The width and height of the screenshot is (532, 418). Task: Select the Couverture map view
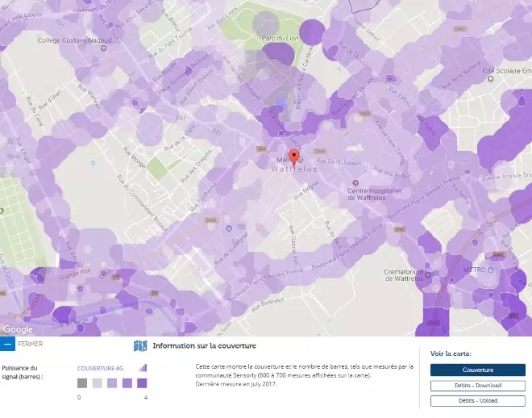point(477,370)
